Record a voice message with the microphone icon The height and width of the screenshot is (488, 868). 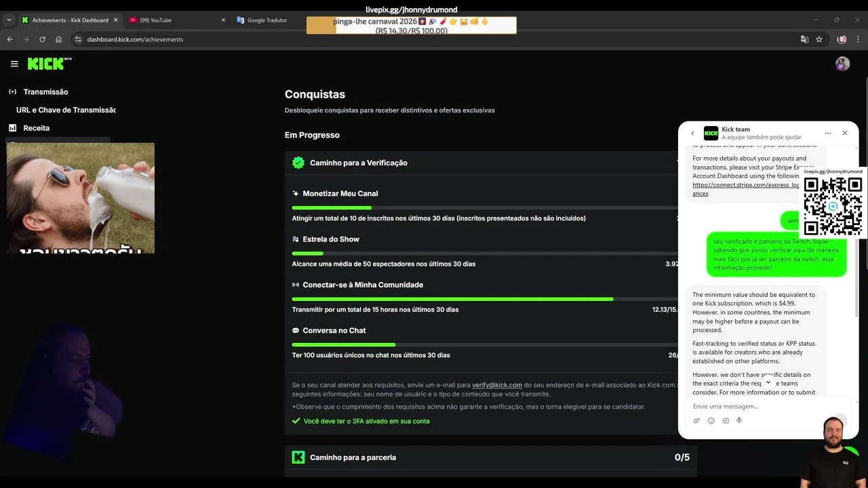(x=739, y=421)
